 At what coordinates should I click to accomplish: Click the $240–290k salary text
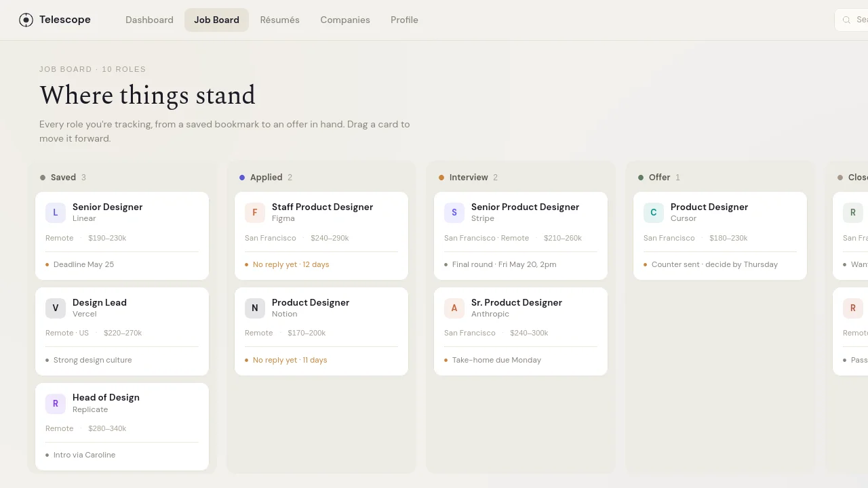[330, 238]
